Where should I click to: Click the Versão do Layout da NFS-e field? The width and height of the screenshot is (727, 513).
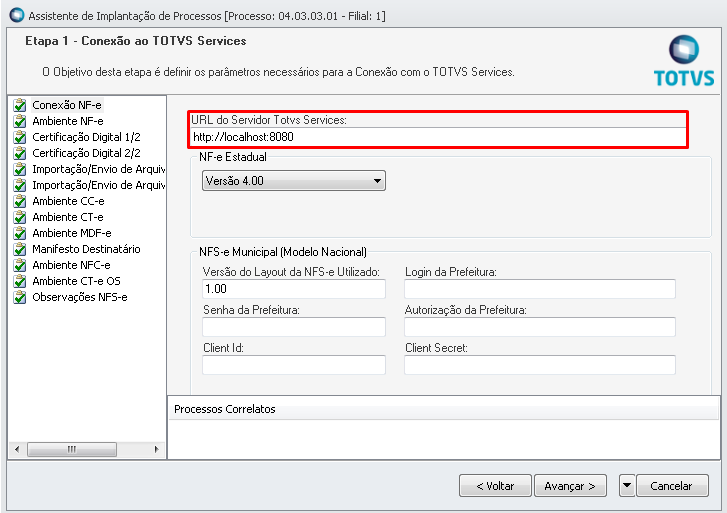[293, 289]
